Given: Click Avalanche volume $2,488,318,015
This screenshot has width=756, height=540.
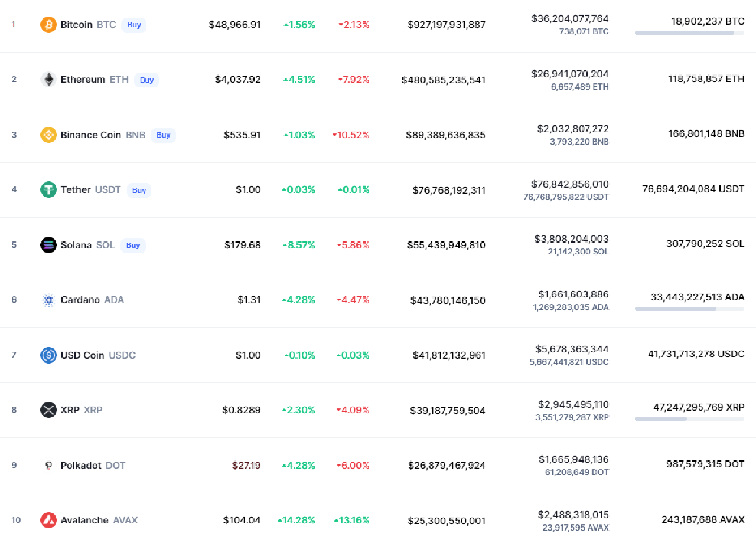Looking at the screenshot, I should click(x=573, y=515).
